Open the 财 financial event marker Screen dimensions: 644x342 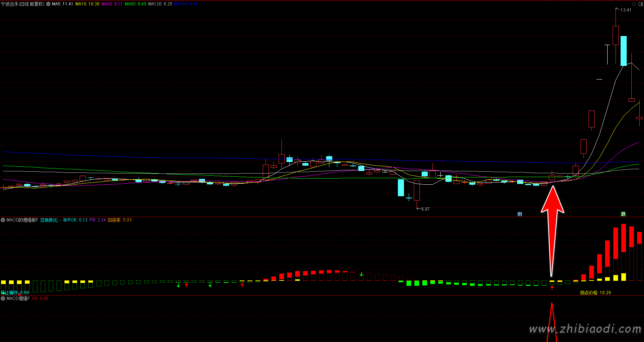[x=520, y=214]
